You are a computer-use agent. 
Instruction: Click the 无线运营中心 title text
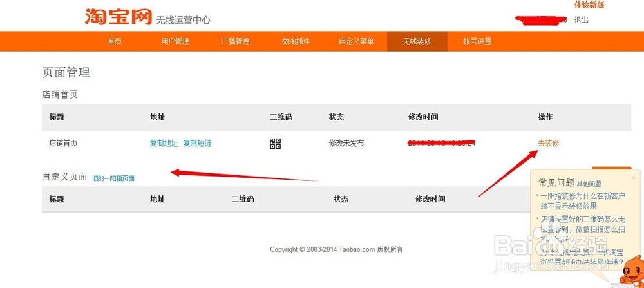pos(183,20)
